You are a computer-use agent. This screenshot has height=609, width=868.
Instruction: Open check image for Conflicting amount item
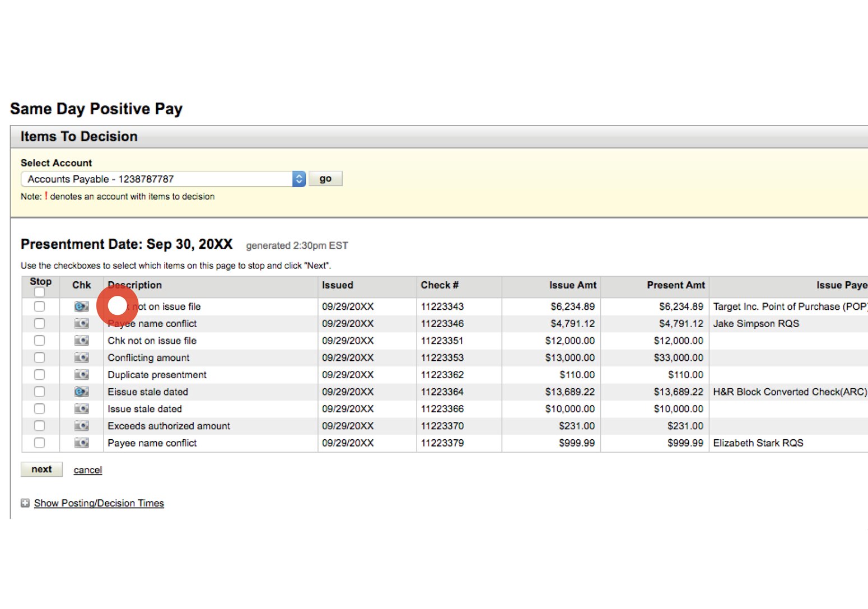(81, 357)
